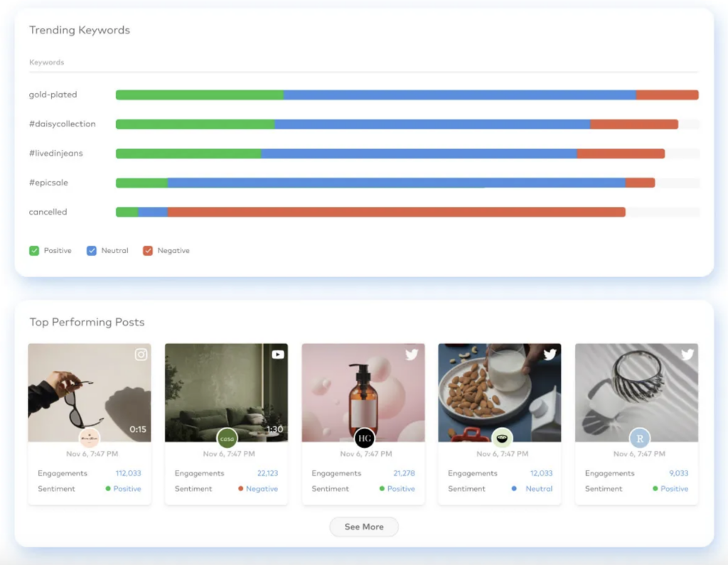The height and width of the screenshot is (565, 728).
Task: Click the 9,033 engagements value
Action: (678, 473)
